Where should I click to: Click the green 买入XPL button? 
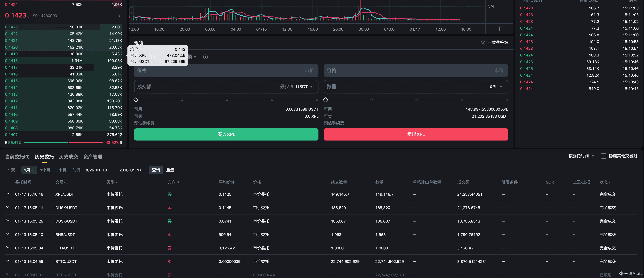point(226,134)
